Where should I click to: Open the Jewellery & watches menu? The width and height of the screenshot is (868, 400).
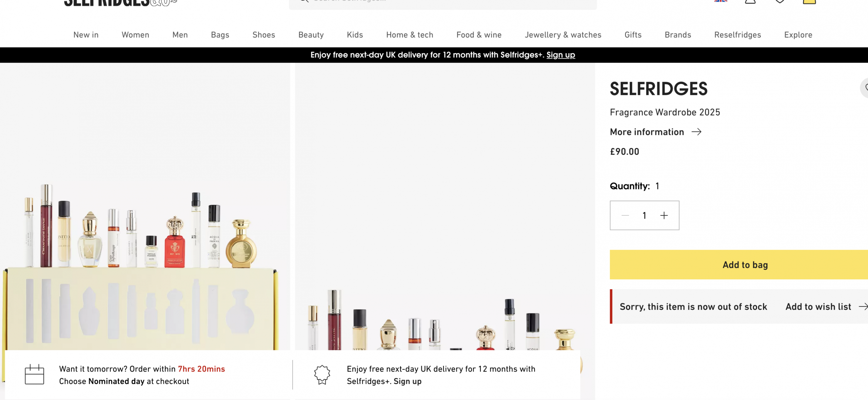(563, 35)
